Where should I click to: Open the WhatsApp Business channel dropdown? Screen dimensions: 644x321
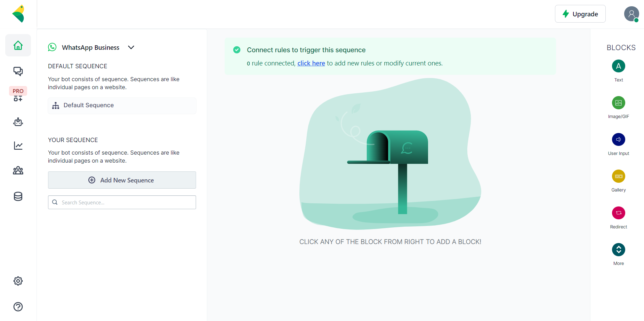(x=131, y=47)
